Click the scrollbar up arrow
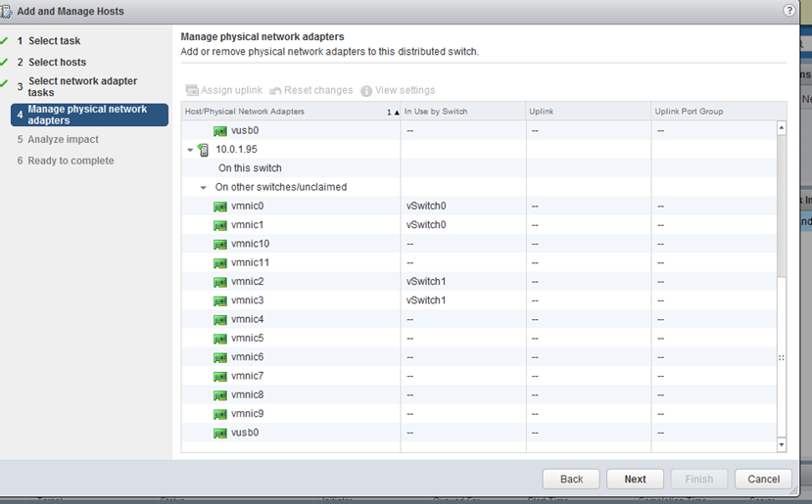The image size is (812, 504). [782, 127]
